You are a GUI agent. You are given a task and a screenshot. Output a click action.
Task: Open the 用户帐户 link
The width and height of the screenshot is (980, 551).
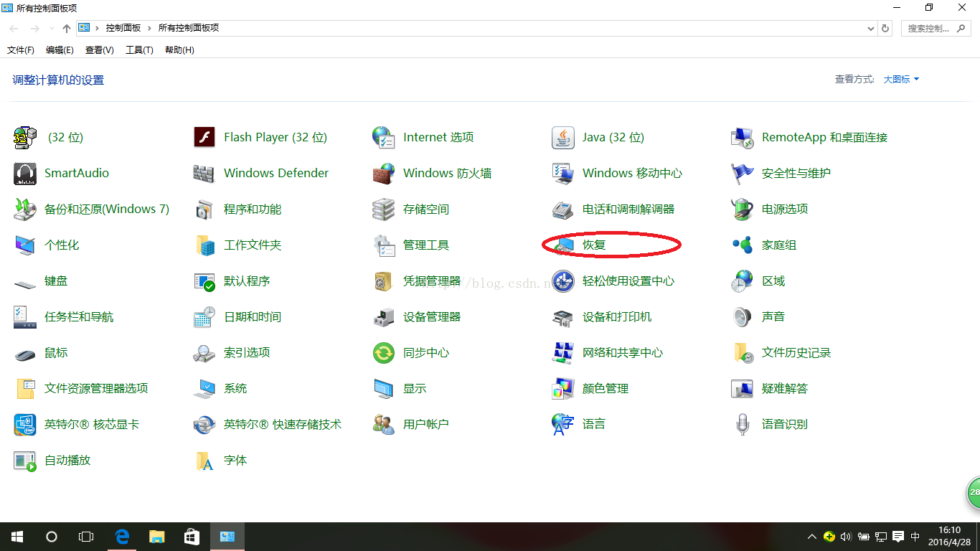coord(426,424)
